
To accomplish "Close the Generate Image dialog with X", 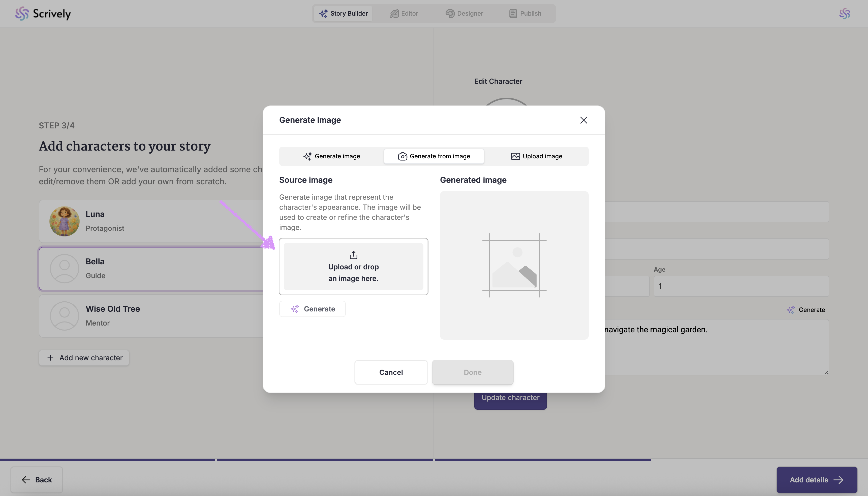I will (x=583, y=120).
